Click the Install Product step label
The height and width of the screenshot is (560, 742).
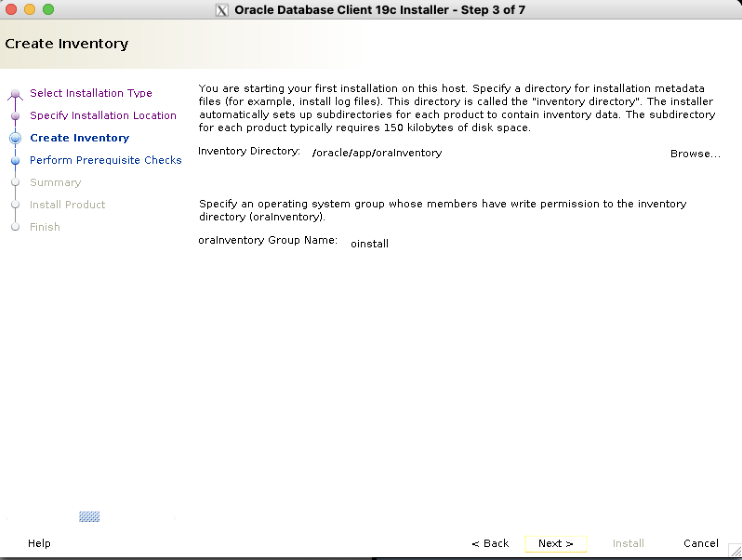(68, 204)
